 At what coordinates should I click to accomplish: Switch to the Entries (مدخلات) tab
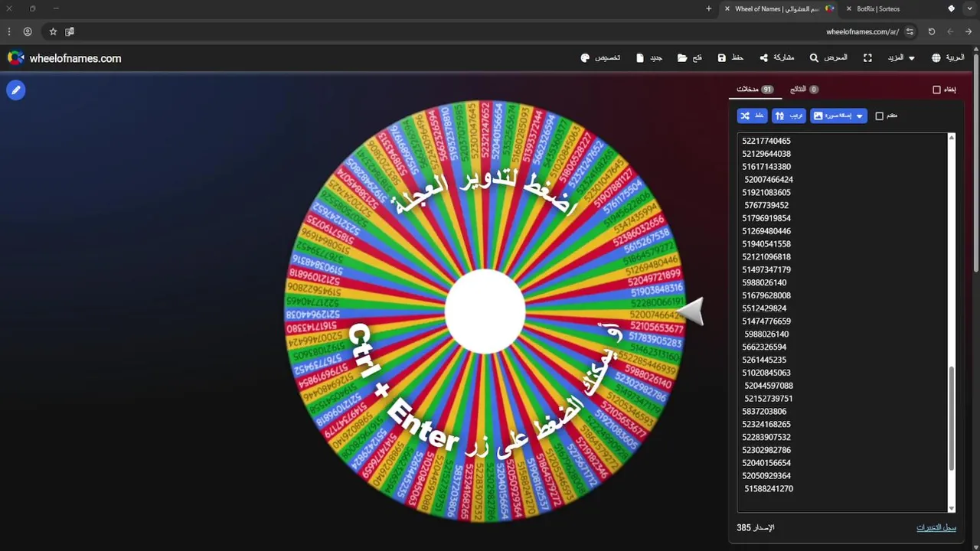coord(755,90)
